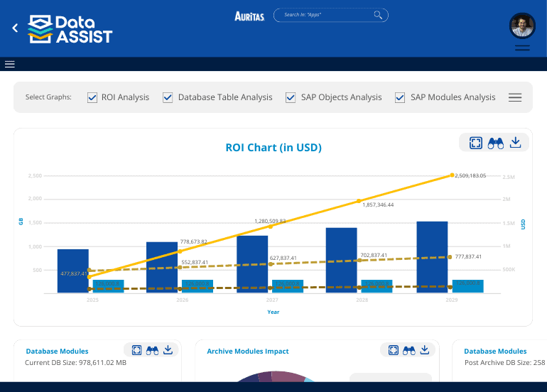Open the menu lines below the avatar

coord(522,48)
